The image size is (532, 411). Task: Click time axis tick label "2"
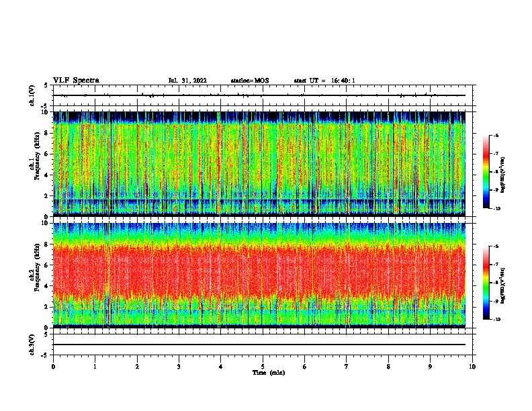[x=137, y=367]
